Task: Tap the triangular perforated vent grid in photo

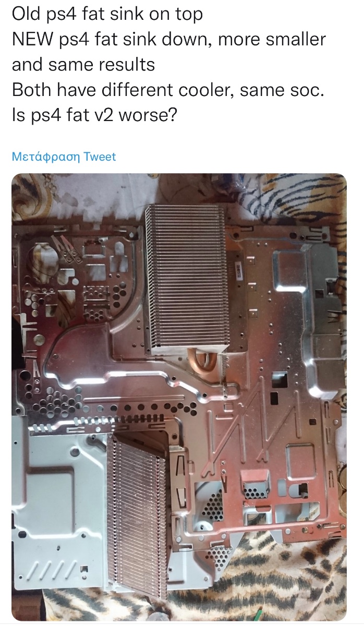Action: coord(213,503)
